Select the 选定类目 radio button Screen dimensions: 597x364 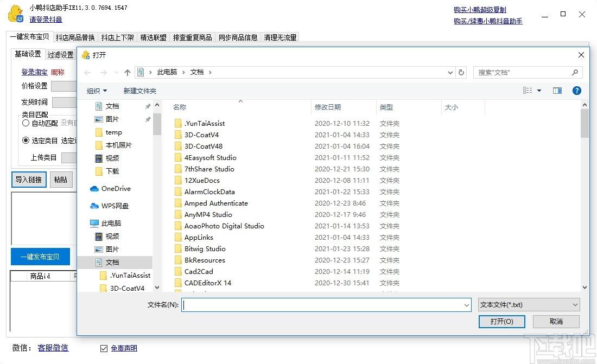coord(26,141)
